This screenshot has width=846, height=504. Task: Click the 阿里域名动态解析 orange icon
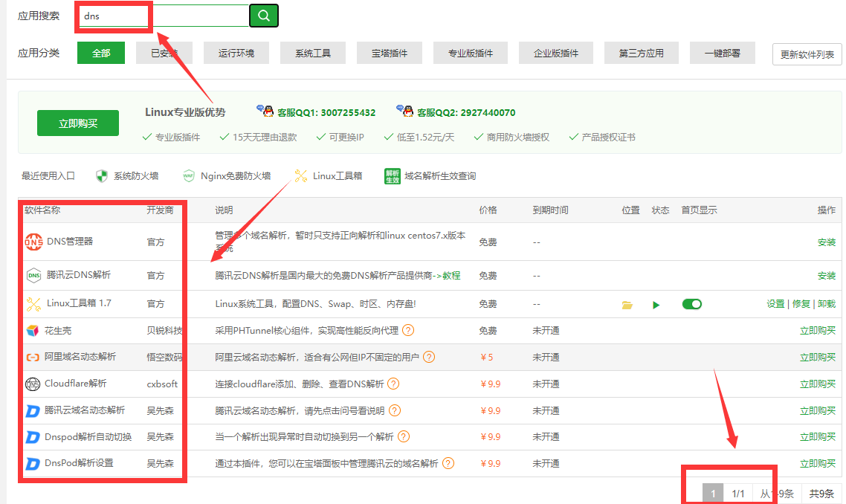click(x=33, y=358)
